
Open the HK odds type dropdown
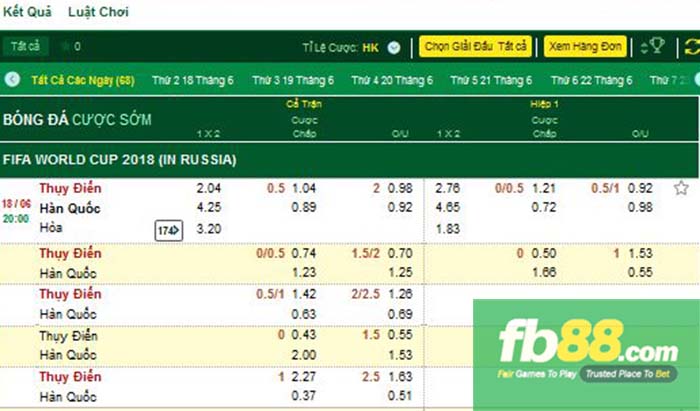(x=394, y=47)
